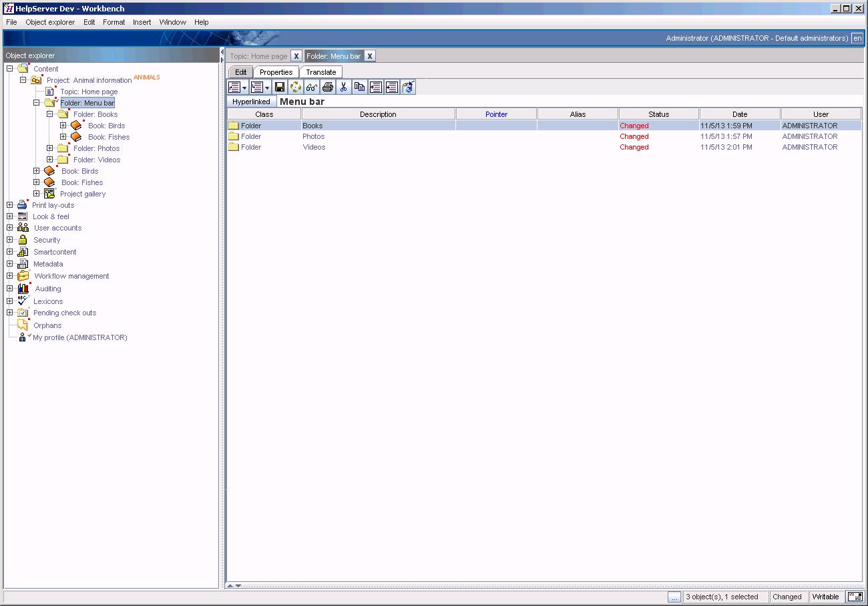Open the Insert menu
This screenshot has height=606, width=868.
pyautogui.click(x=142, y=22)
